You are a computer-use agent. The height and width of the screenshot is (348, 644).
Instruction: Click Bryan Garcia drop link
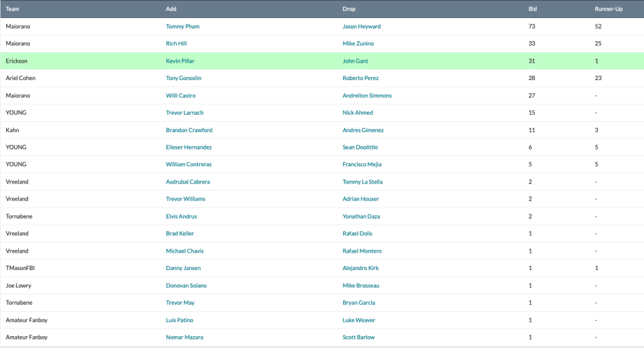(359, 303)
